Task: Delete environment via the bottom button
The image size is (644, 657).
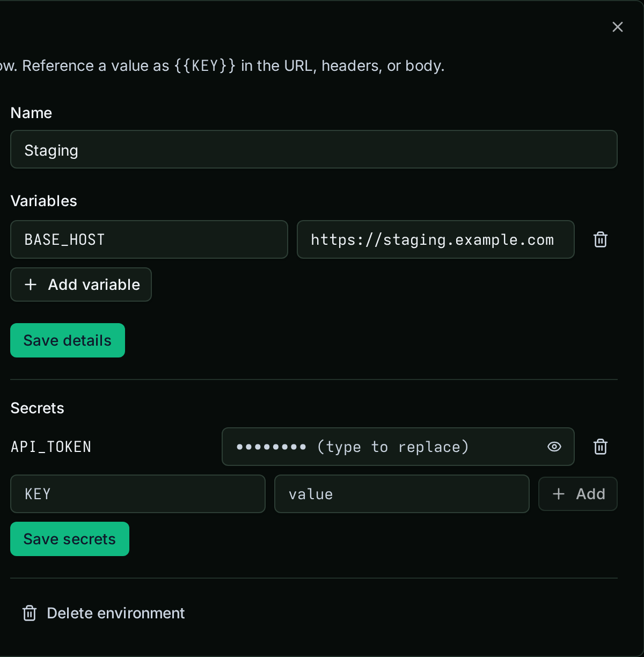Action: coord(104,613)
